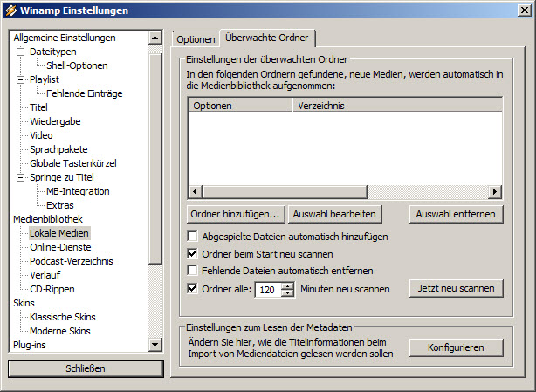
Task: Click the folder list right scroll arrow
Action: coord(494,192)
